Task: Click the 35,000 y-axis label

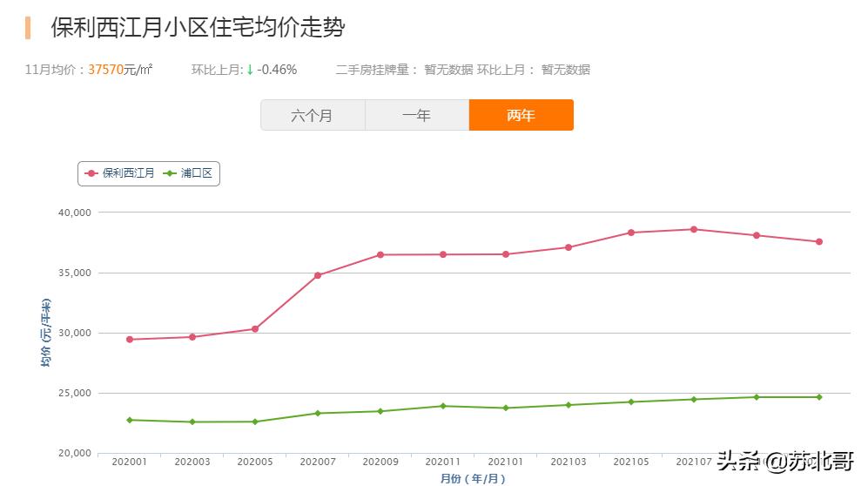Action: [x=75, y=273]
